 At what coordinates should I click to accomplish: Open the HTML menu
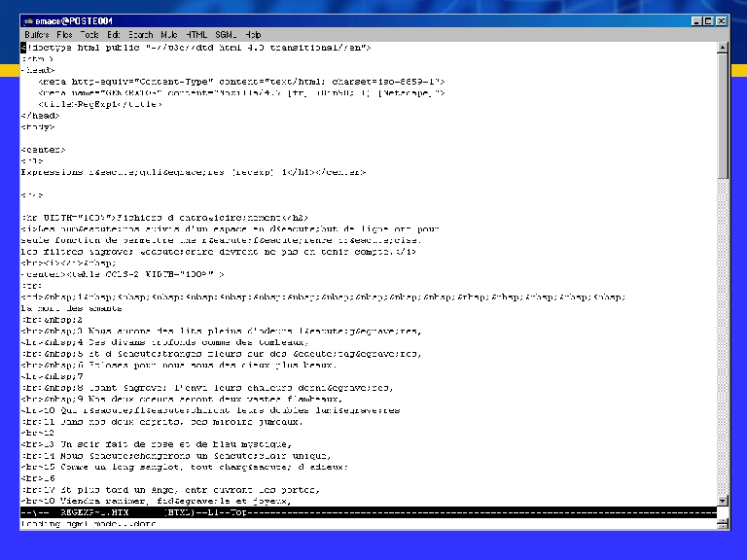(x=196, y=34)
